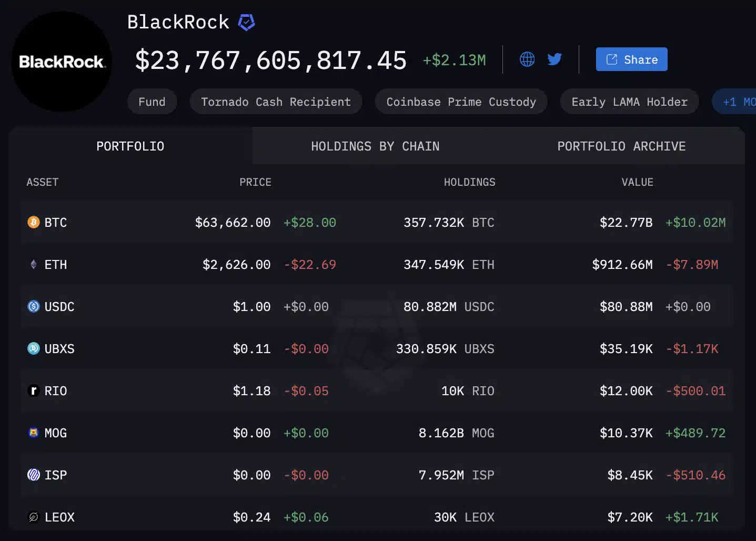Viewport: 756px width, 541px height.
Task: Click the LEOX coin icon
Action: [34, 517]
